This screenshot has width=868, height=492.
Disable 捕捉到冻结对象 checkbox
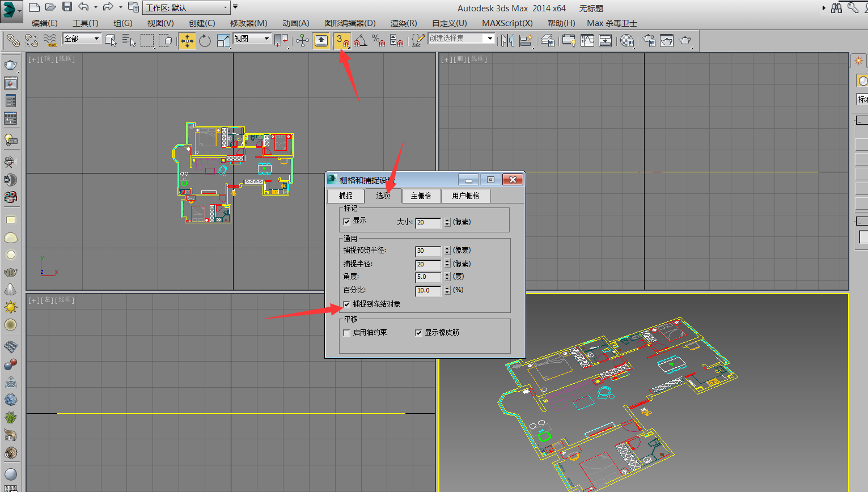[x=346, y=304]
